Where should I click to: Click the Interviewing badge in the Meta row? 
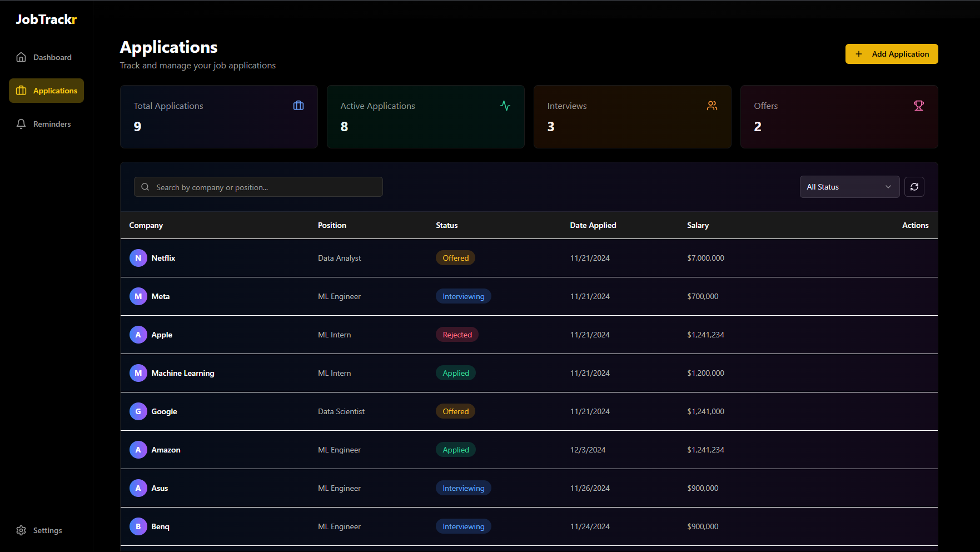pos(463,296)
